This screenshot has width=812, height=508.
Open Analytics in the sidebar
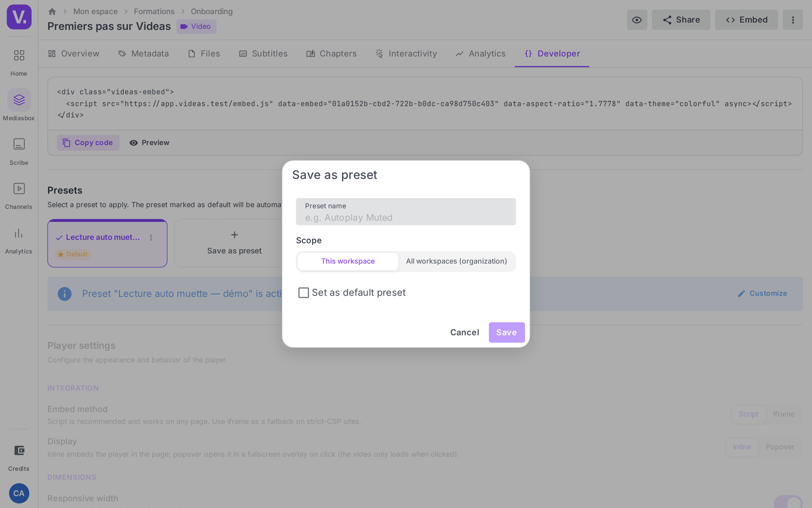pos(19,240)
